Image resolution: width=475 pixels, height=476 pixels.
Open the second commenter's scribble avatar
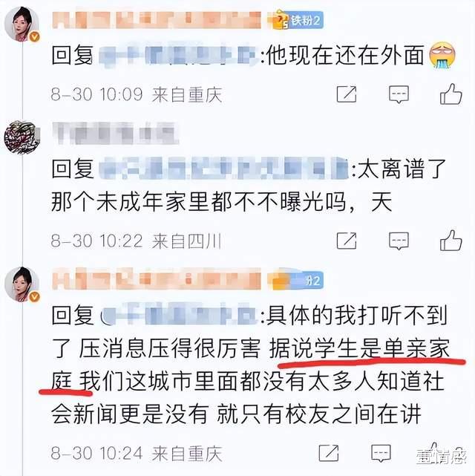(22, 137)
